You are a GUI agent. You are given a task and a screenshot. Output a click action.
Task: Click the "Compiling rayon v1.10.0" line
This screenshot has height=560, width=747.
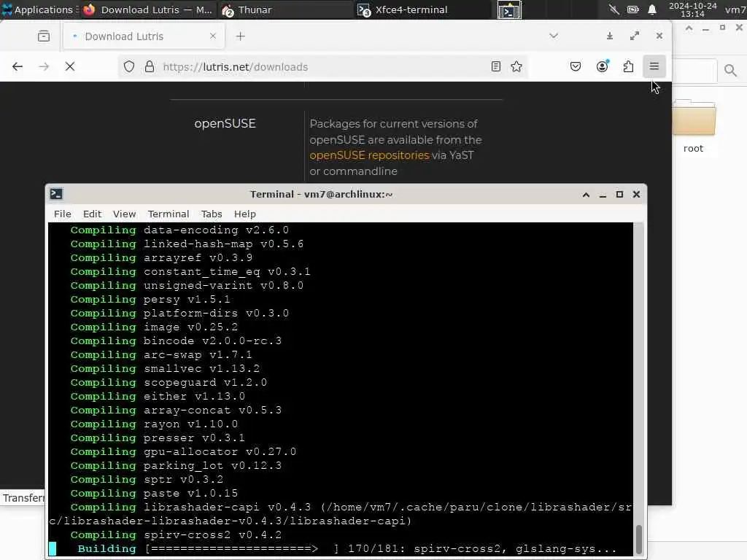[155, 424]
